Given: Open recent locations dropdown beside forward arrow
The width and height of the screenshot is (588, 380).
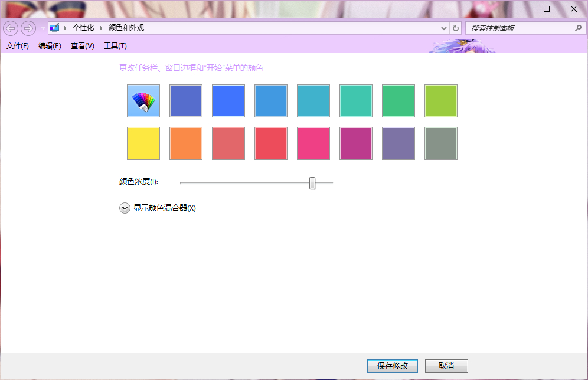Looking at the screenshot, I should pos(43,28).
